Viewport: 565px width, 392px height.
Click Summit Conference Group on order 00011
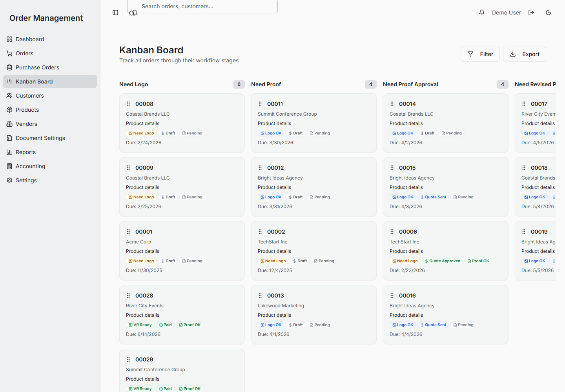coord(287,114)
